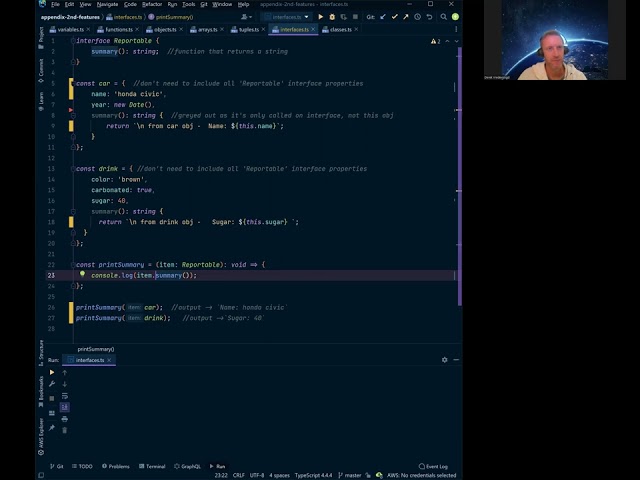640x480 pixels.
Task: Click the Git commit checkmark icon
Action: (x=394, y=17)
